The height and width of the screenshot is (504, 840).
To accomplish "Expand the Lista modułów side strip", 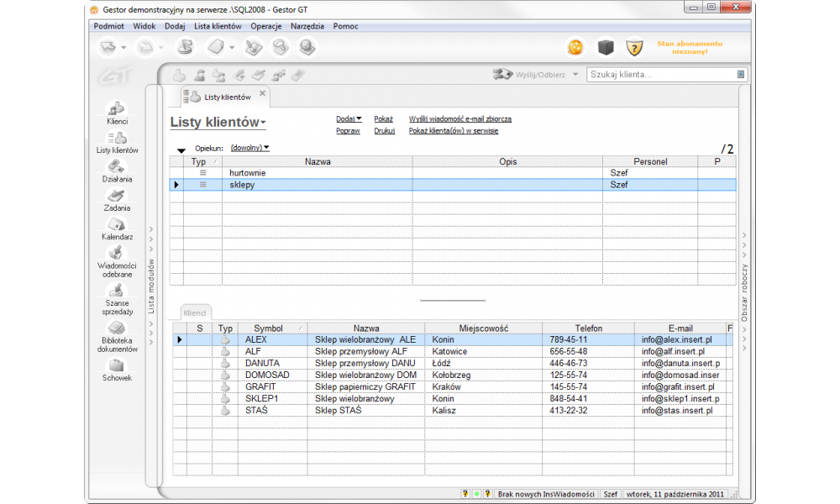I will point(151,286).
